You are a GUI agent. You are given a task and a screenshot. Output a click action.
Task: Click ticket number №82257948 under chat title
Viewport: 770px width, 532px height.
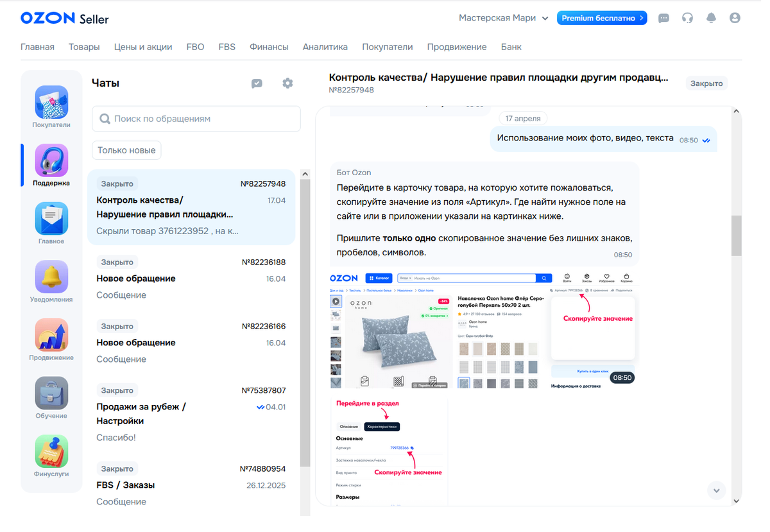click(x=351, y=90)
